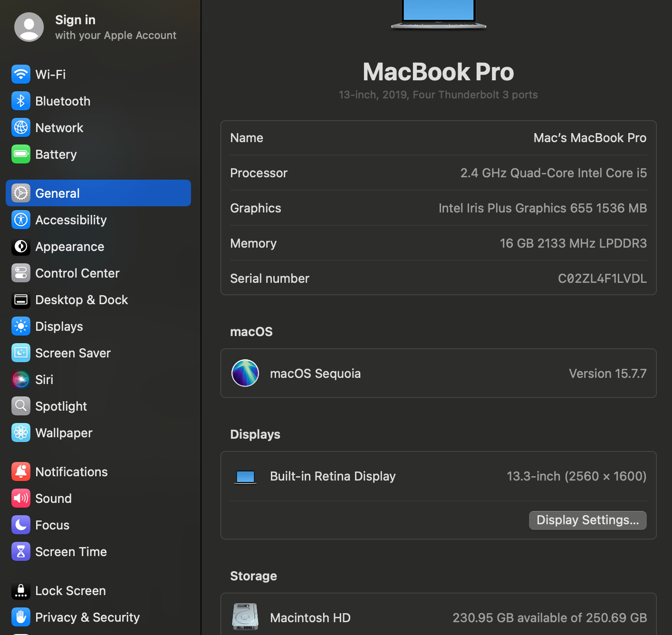
Task: Open Notifications settings
Action: 98,471
